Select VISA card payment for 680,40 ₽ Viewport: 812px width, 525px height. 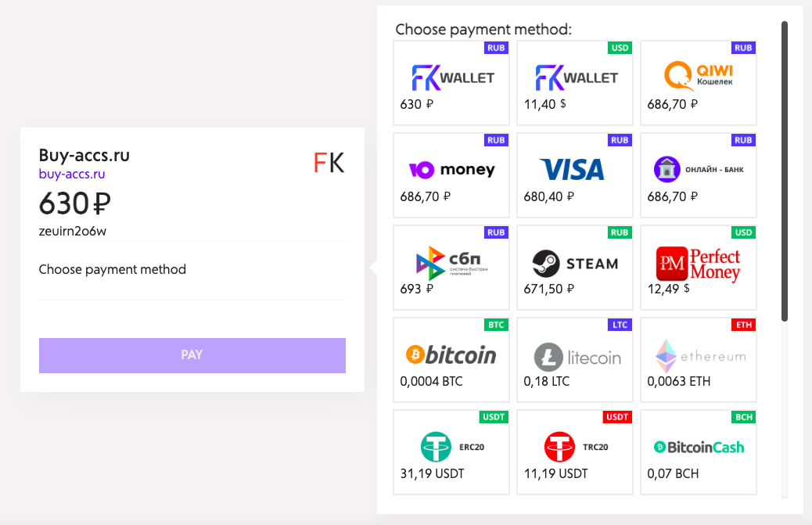point(575,175)
